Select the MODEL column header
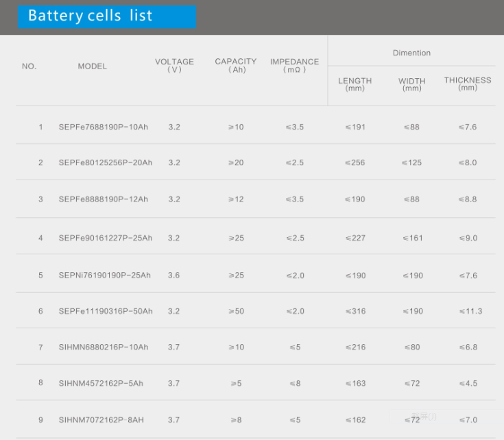 pyautogui.click(x=93, y=66)
